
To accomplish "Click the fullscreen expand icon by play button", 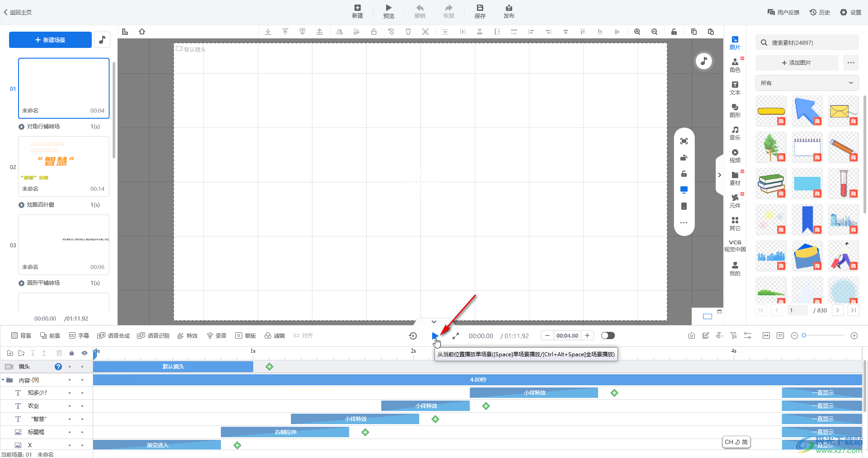I will (456, 336).
